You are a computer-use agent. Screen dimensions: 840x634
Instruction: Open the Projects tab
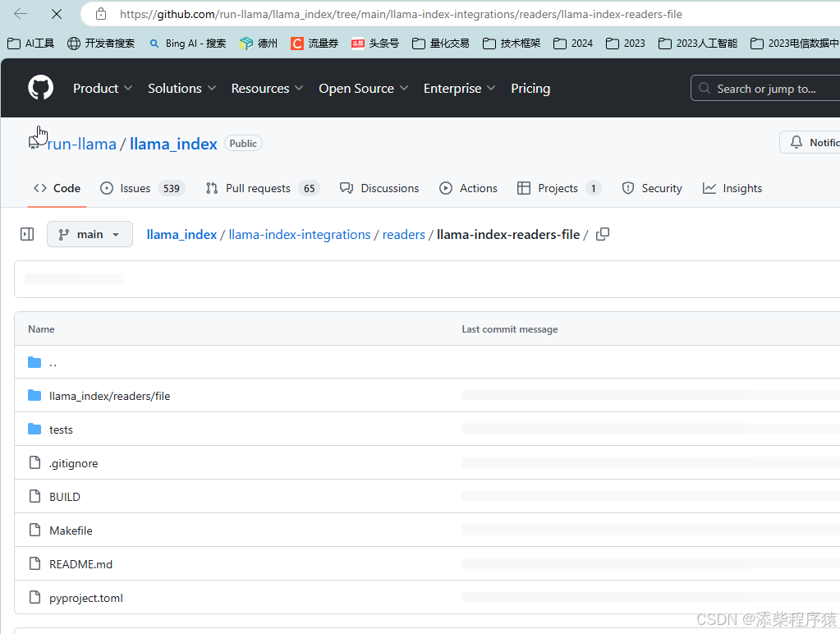[559, 188]
